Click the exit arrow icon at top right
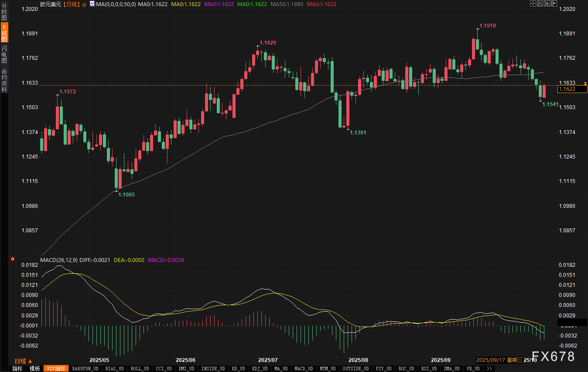The image size is (588, 372). click(x=554, y=3)
